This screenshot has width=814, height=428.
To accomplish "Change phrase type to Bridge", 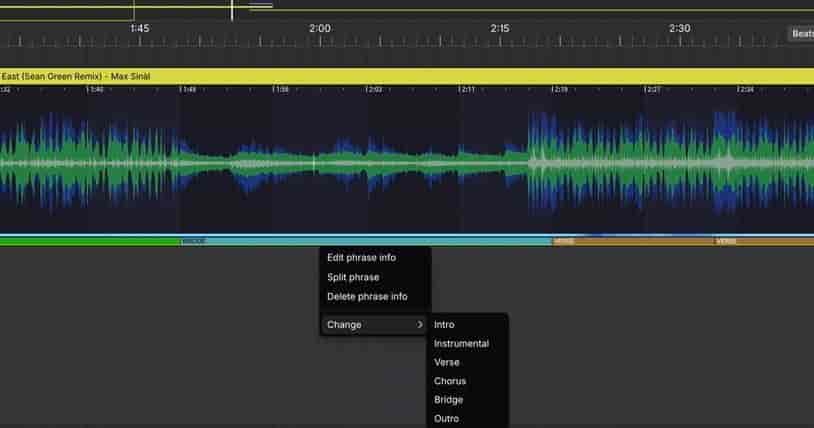I will (449, 400).
